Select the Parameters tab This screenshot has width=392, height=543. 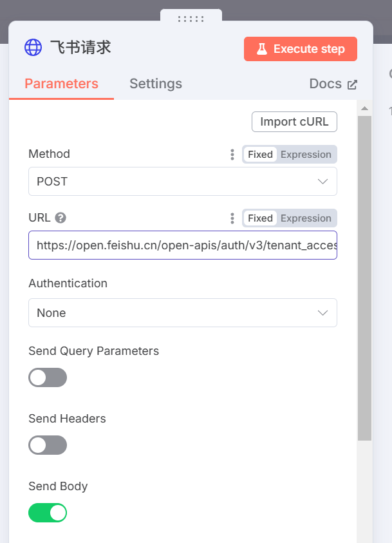click(62, 84)
